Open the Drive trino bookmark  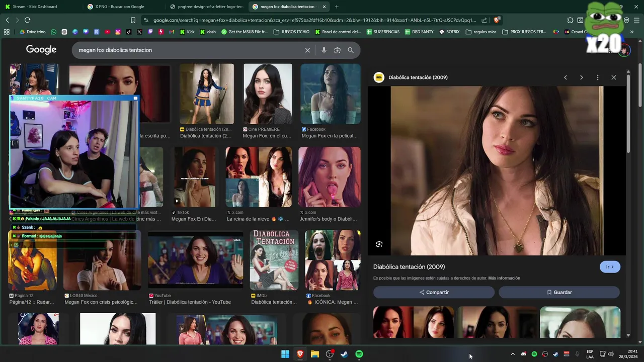[33, 32]
